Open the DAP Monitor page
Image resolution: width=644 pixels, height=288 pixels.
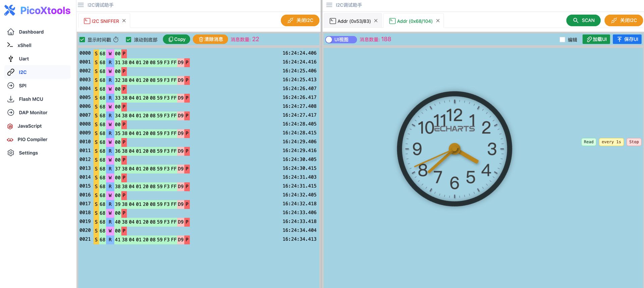pos(33,112)
